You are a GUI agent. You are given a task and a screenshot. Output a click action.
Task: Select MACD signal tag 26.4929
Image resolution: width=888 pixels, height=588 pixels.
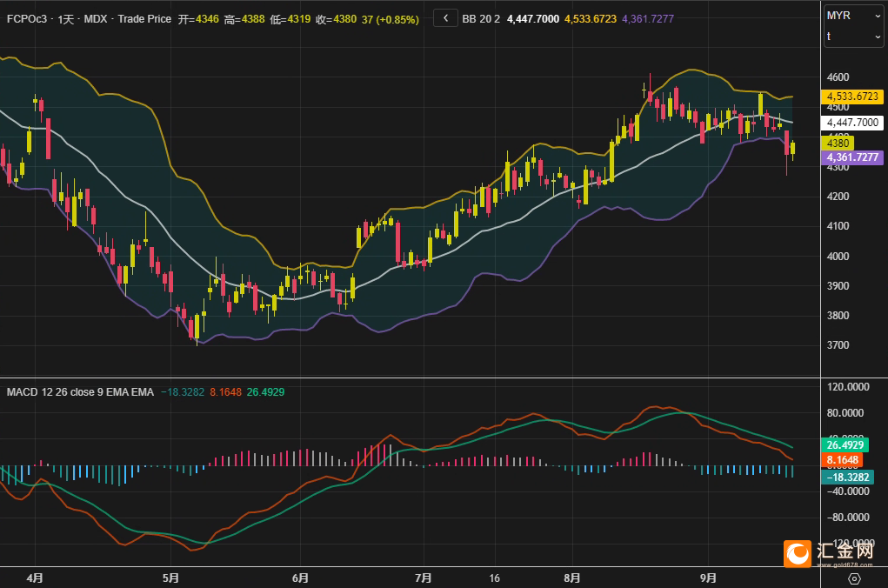(845, 444)
